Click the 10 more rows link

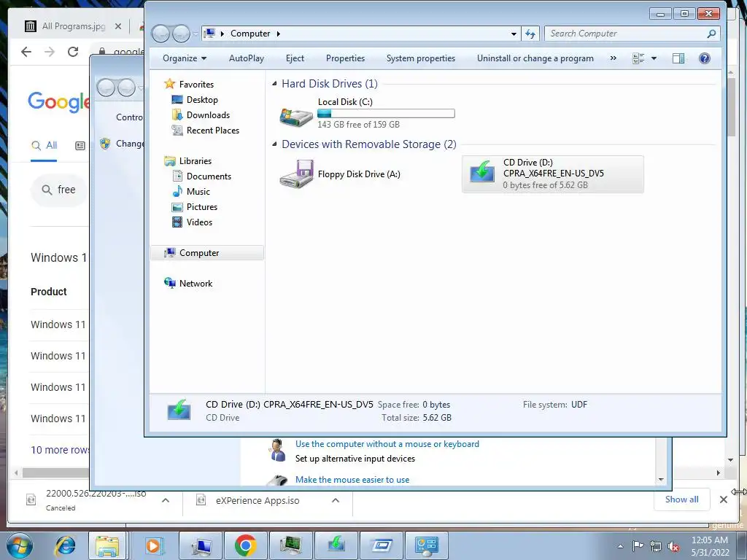(x=60, y=450)
